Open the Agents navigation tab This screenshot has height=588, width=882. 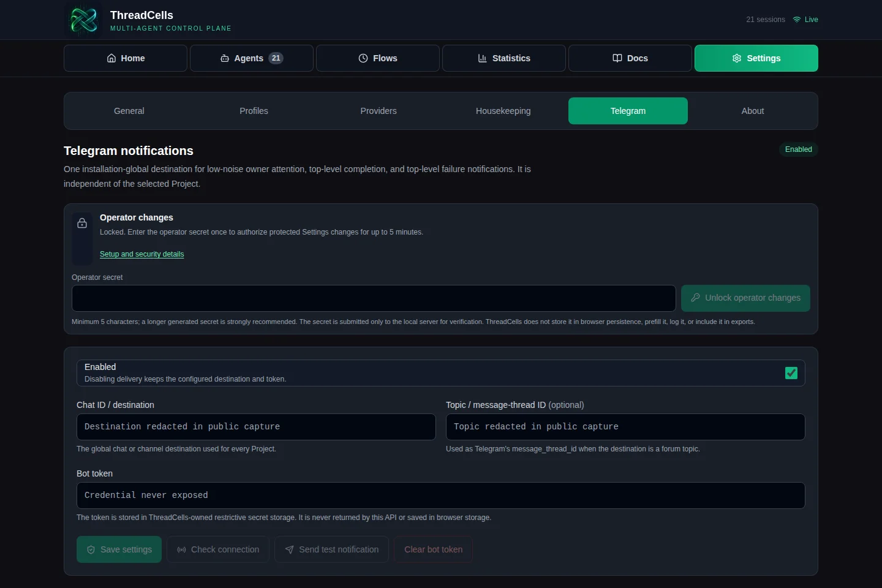coord(252,58)
